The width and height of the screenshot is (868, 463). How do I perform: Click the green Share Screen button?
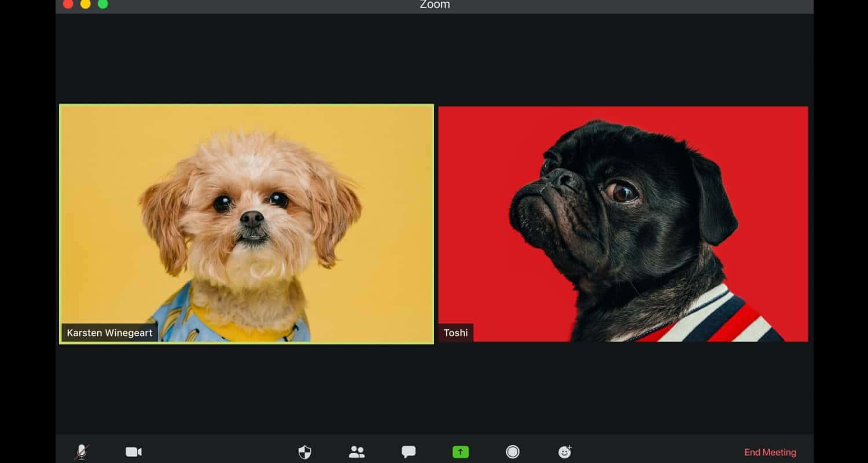461,452
